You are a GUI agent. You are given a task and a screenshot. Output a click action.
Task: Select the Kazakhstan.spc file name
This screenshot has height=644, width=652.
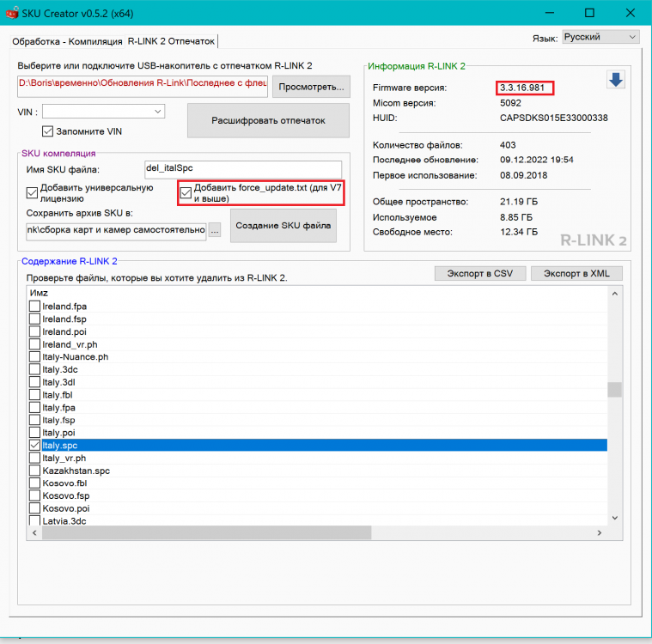pos(76,471)
